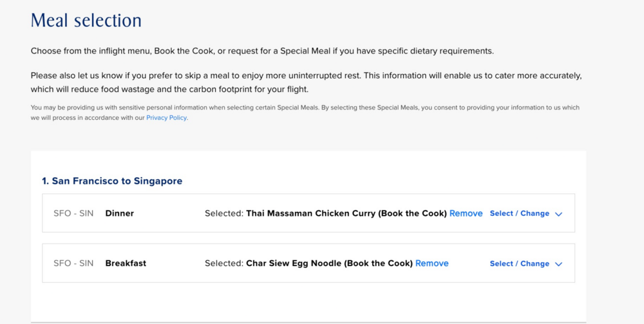The height and width of the screenshot is (324, 644).
Task: Remove the Char Siew Egg Noodle selection
Action: pos(431,263)
